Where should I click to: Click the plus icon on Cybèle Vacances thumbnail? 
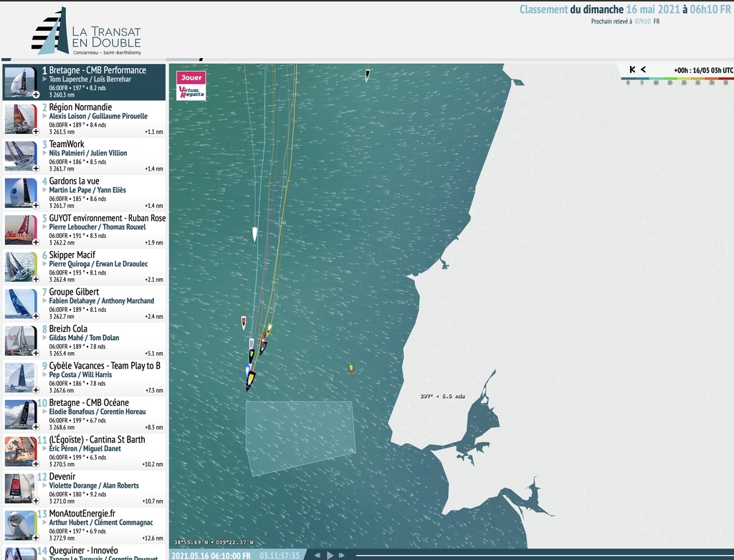[36, 390]
